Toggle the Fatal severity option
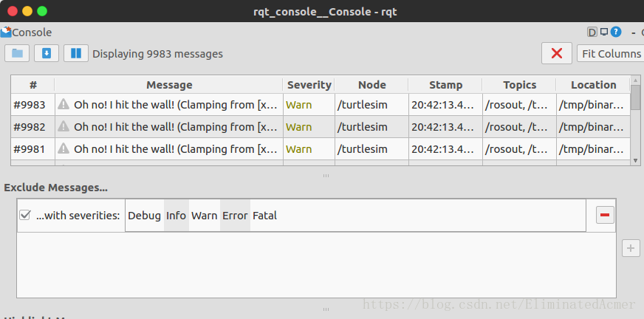 pyautogui.click(x=264, y=216)
